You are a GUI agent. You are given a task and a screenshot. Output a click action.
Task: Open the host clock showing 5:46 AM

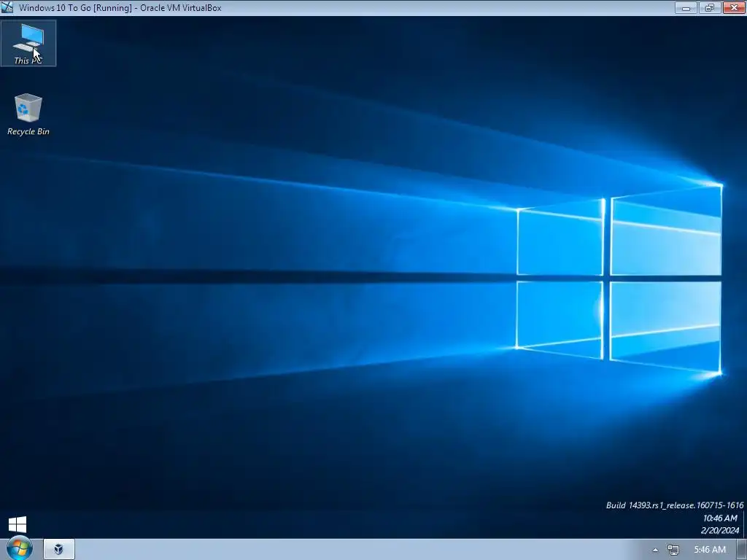[x=709, y=550]
